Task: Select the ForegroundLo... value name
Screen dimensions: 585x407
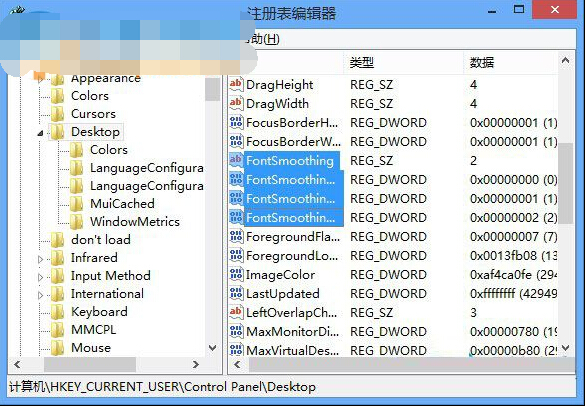Action: coord(292,256)
